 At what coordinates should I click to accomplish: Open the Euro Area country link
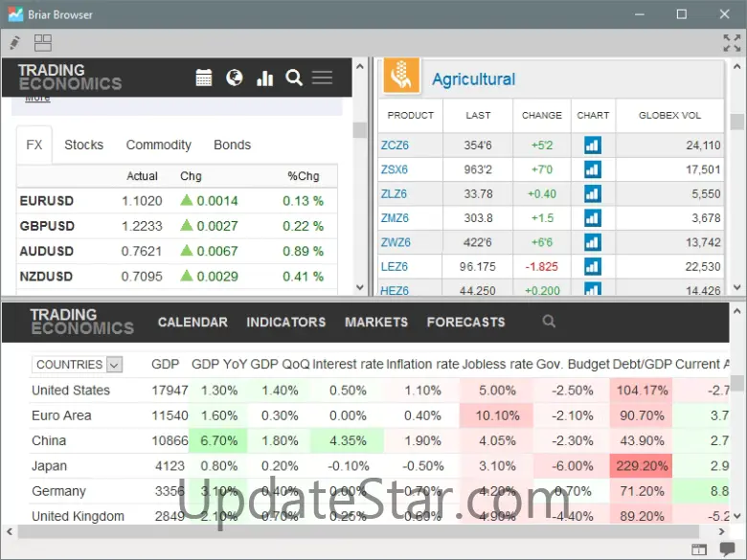(61, 415)
